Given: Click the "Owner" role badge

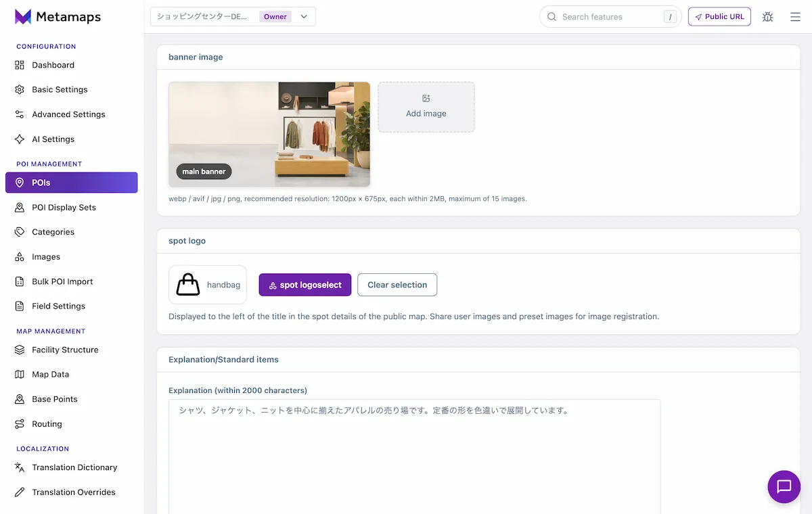Looking at the screenshot, I should 275,17.
